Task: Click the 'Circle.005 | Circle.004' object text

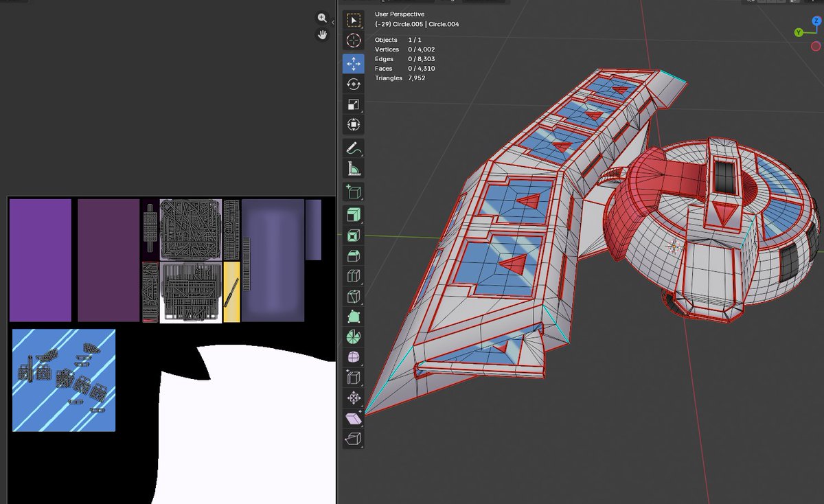Action: (x=426, y=24)
